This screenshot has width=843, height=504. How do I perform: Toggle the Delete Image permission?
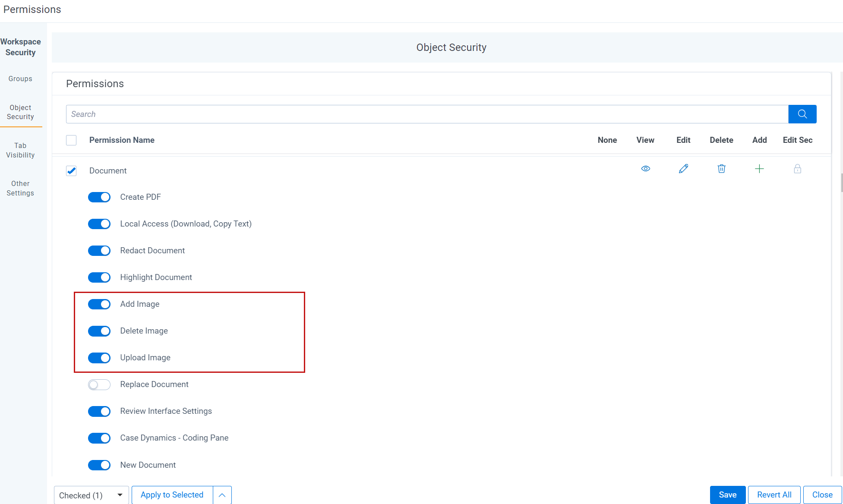pyautogui.click(x=99, y=331)
